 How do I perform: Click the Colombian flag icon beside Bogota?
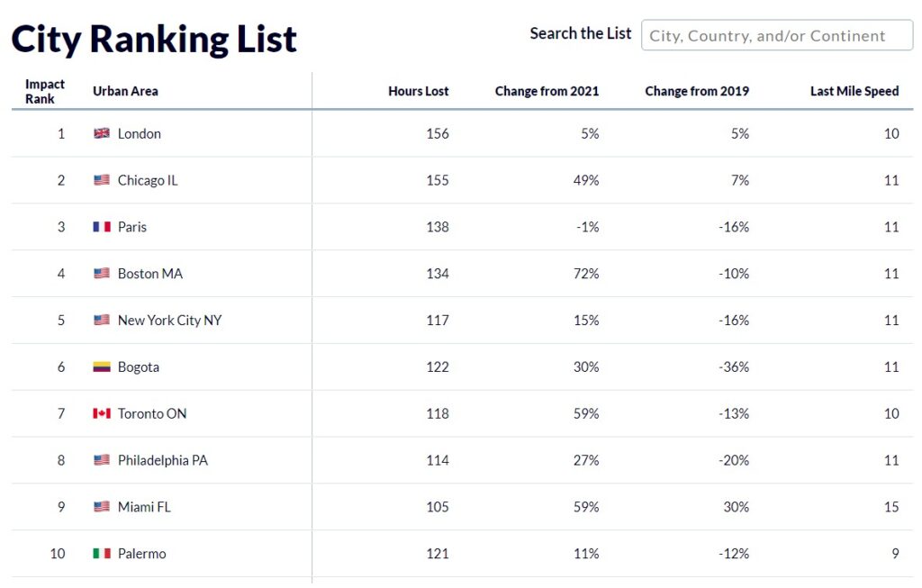tap(101, 366)
